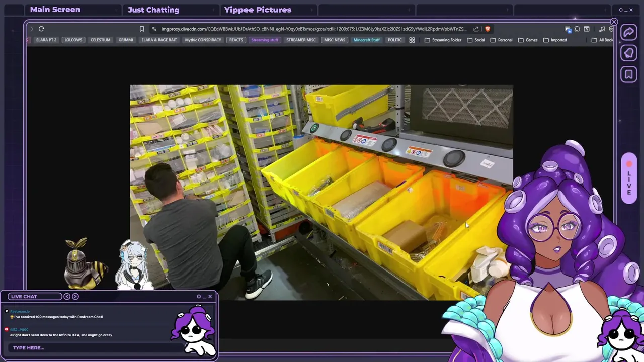Open the ELARA & RAGE BAIT bookmark
644x362 pixels.
coord(159,40)
